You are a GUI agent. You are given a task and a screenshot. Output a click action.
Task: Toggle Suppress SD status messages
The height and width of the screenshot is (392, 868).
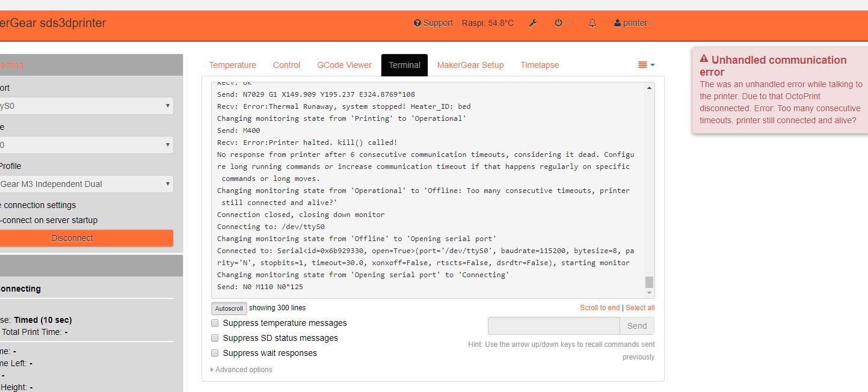pos(215,338)
